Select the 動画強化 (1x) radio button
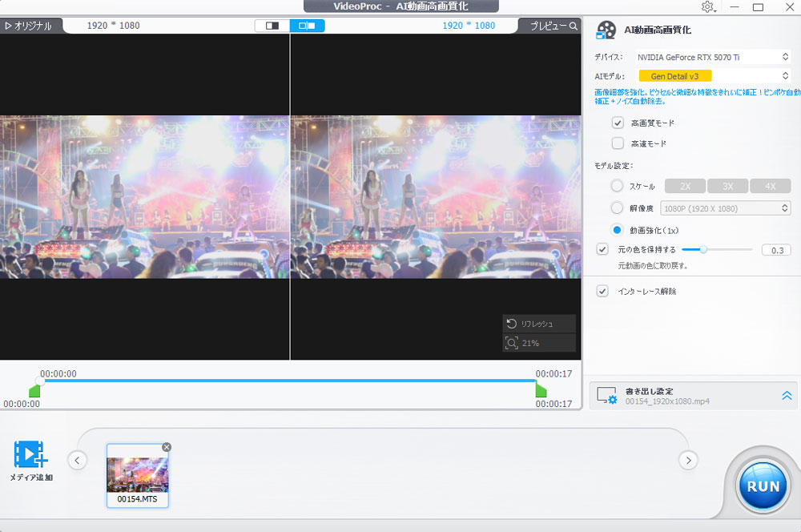Viewport: 801px width, 532px height. [617, 230]
